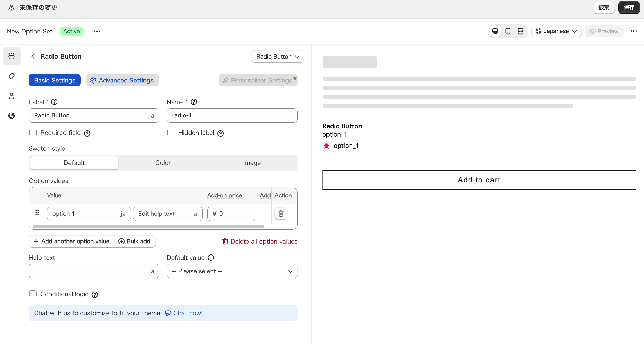Delete option_1 using trash icon
The image size is (644, 344).
click(x=281, y=214)
